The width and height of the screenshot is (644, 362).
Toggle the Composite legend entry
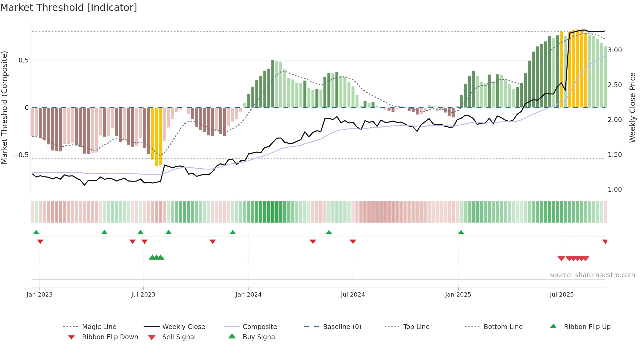point(250,327)
